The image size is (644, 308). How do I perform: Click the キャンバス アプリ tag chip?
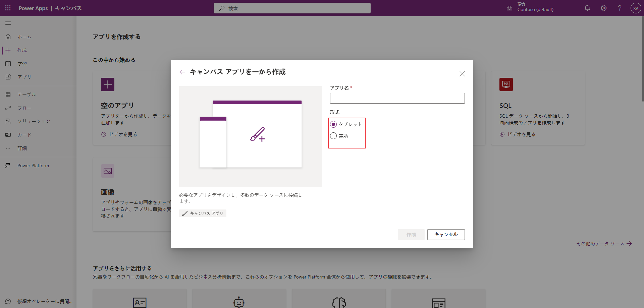pos(203,213)
